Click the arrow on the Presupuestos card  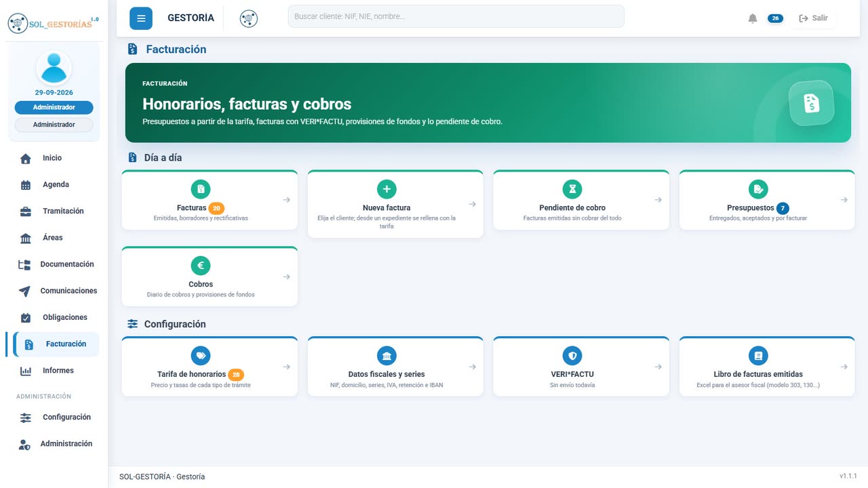coord(844,200)
